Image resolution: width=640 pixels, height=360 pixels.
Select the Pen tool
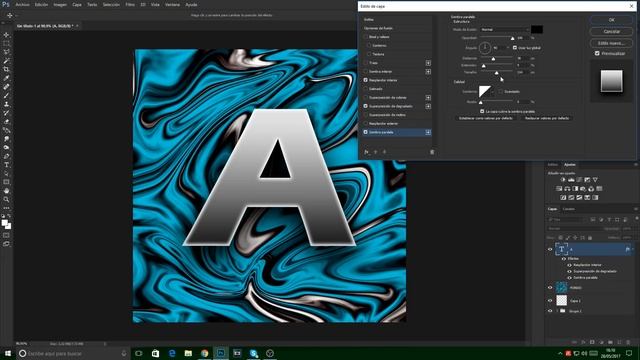pos(7,156)
